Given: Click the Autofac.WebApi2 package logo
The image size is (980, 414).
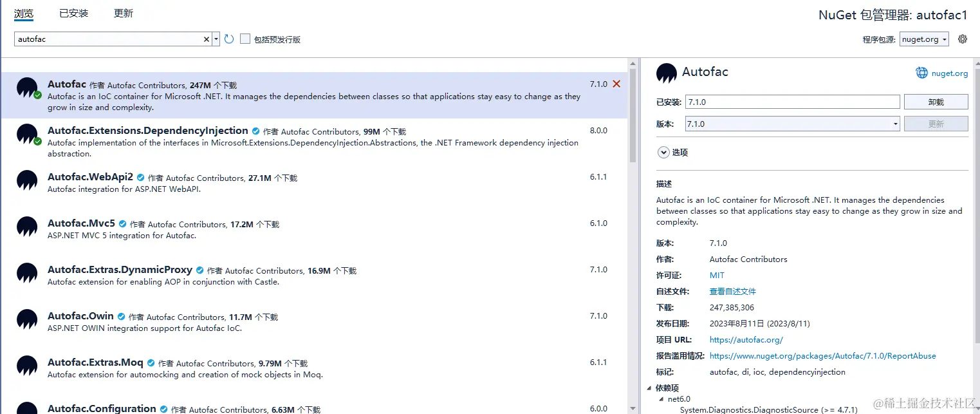Looking at the screenshot, I should pyautogui.click(x=27, y=180).
